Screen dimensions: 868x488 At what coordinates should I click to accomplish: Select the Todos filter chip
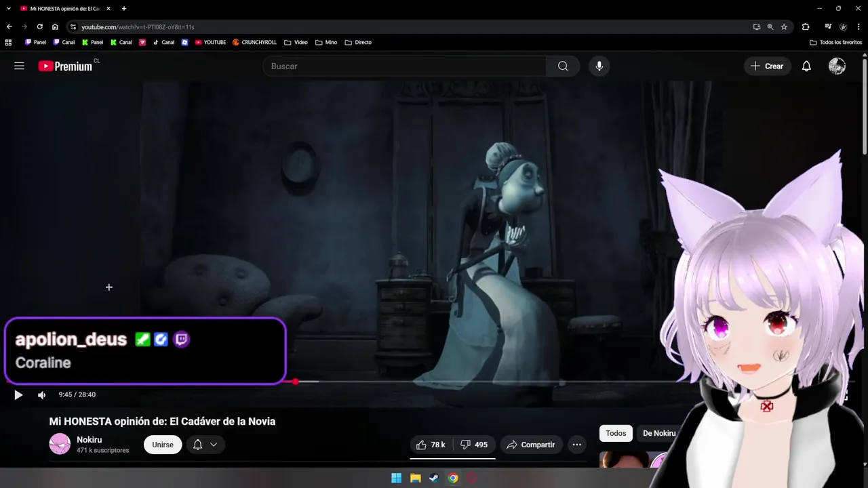(x=616, y=433)
